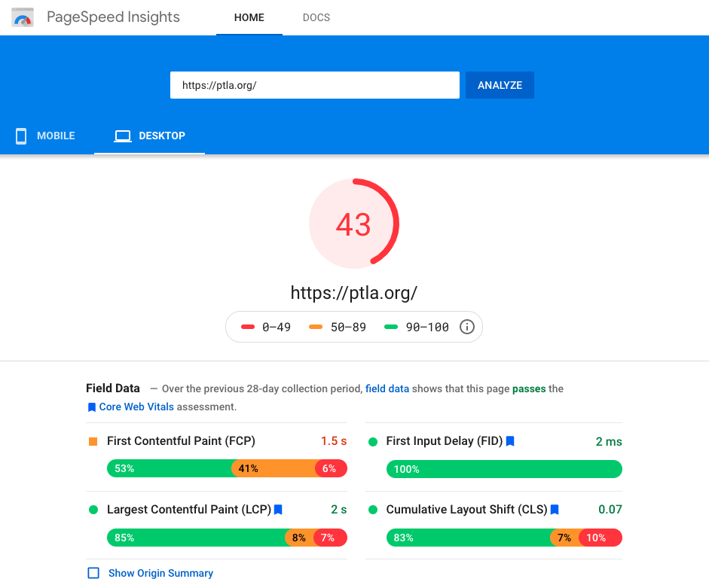This screenshot has width=709, height=588.
Task: Click the ANALYZE button
Action: pyautogui.click(x=500, y=85)
